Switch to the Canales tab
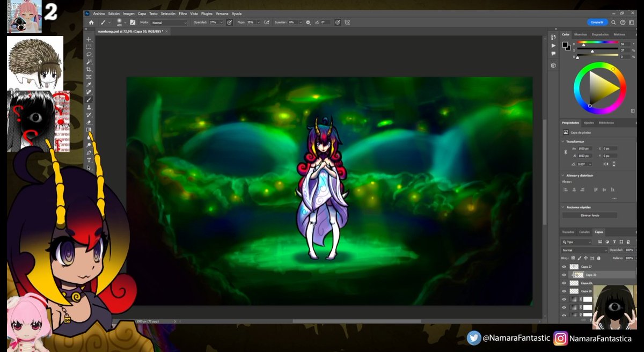The height and width of the screenshot is (352, 644). 584,232
